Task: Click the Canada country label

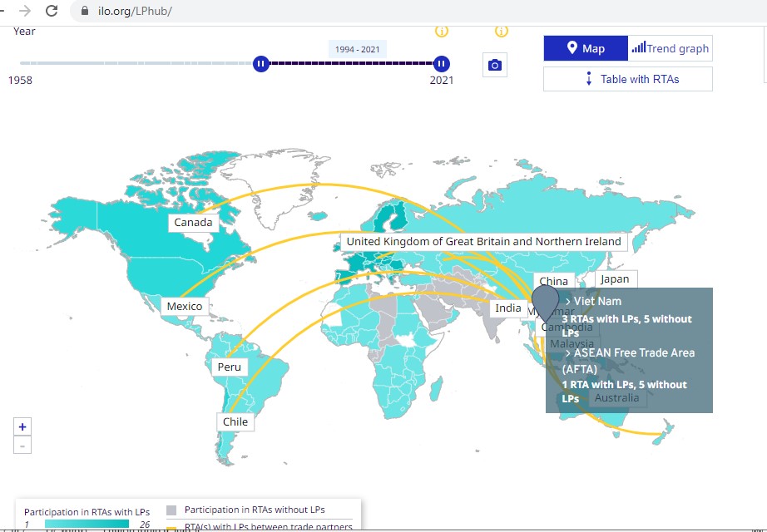Action: click(193, 222)
